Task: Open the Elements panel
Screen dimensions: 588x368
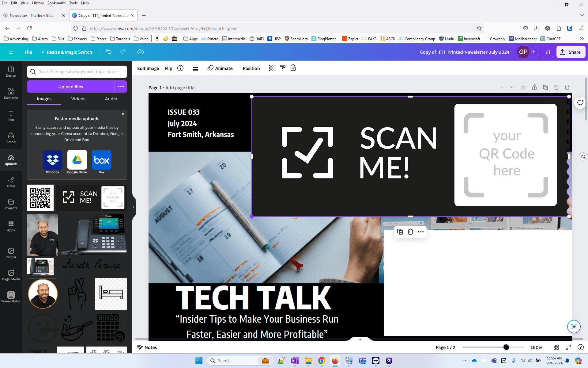Action: point(11,94)
